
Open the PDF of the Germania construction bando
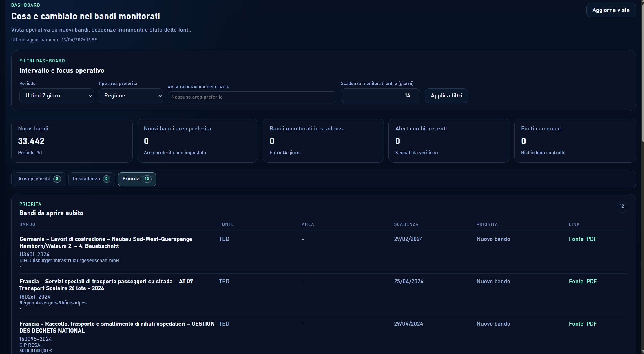592,239
